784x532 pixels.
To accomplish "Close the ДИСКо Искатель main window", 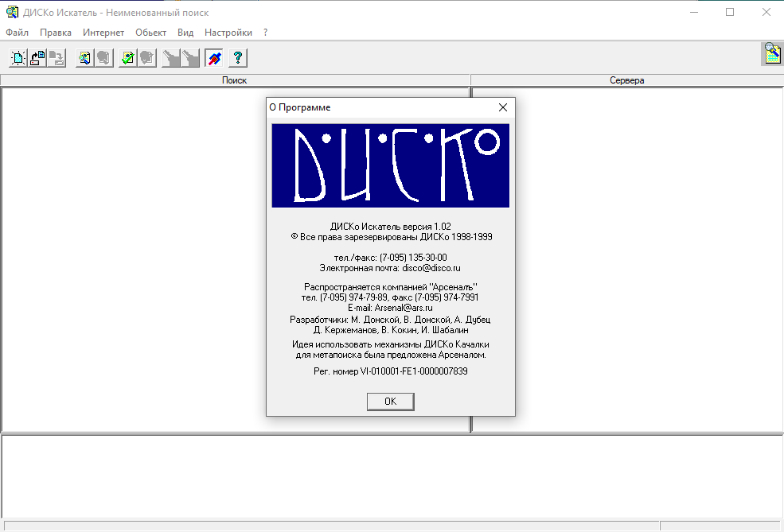I will [x=766, y=12].
